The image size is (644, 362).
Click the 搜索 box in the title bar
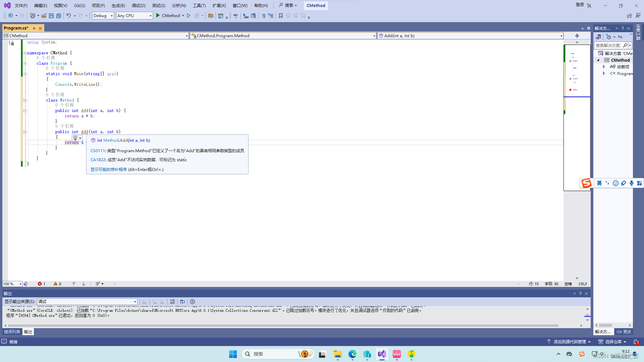tap(288, 5)
